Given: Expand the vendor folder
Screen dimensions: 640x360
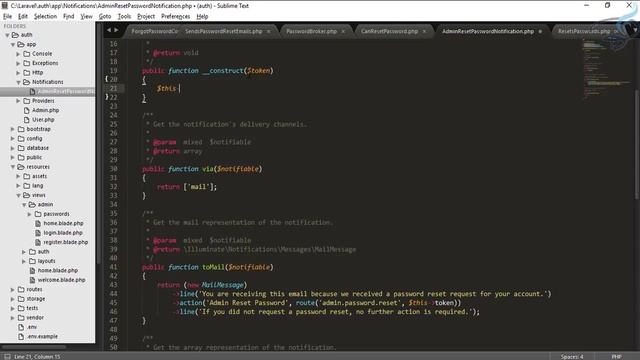Looking at the screenshot, I should (x=13, y=318).
